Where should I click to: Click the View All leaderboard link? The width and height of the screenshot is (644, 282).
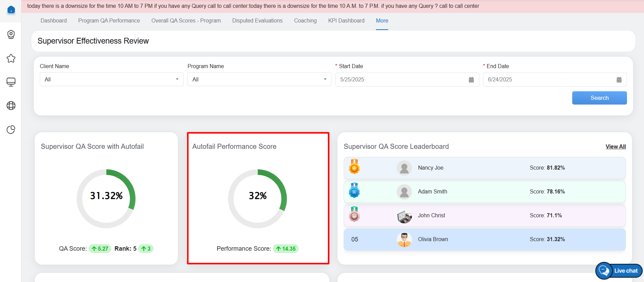click(615, 146)
